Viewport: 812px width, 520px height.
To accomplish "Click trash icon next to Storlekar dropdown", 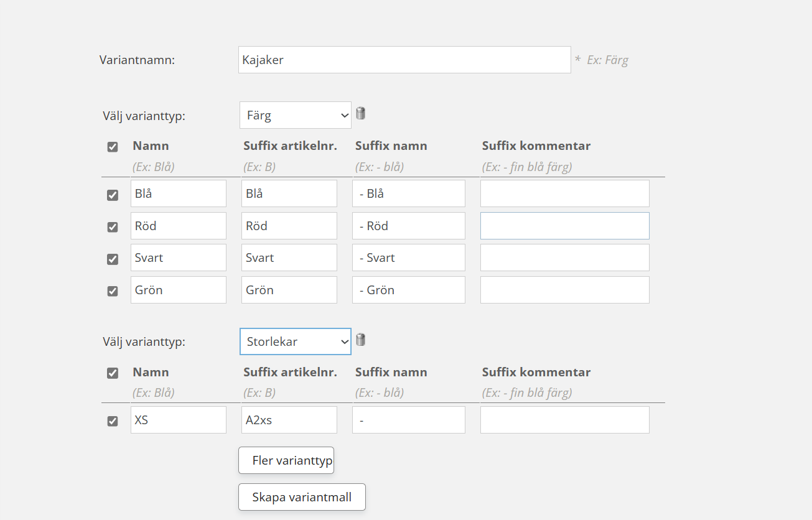I will (360, 340).
